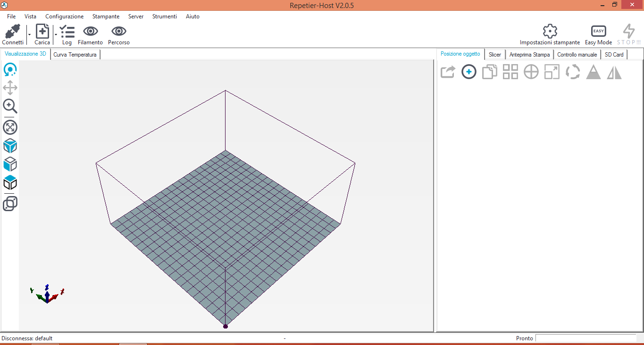Open the Curva Temperatura tab
The image size is (644, 345).
pyautogui.click(x=75, y=55)
